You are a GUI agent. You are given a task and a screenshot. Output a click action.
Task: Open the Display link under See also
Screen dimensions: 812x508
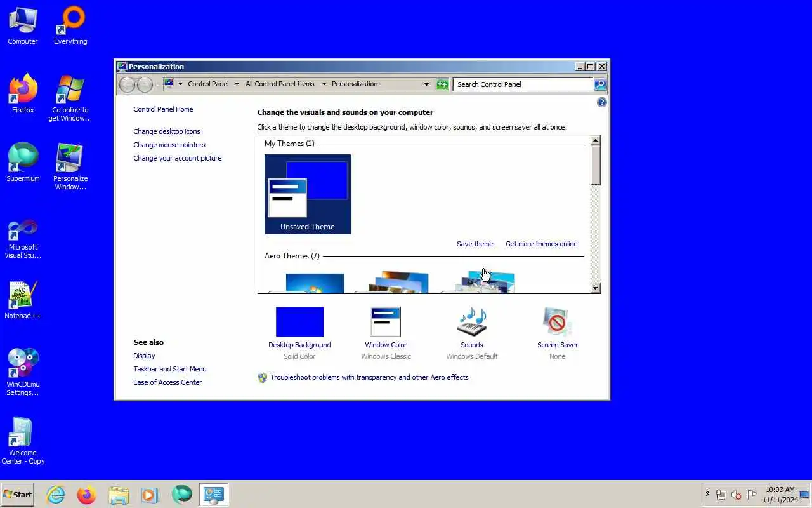point(144,356)
